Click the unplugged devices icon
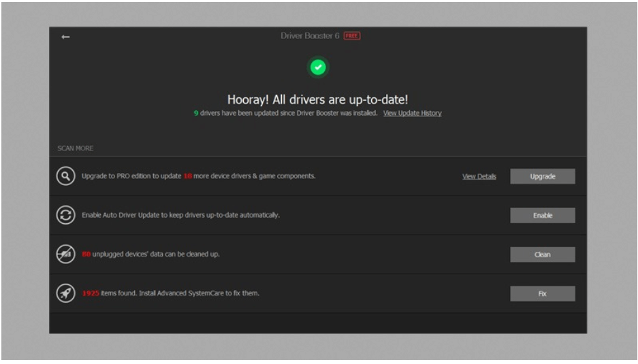This screenshot has height=364, width=638. coord(65,254)
